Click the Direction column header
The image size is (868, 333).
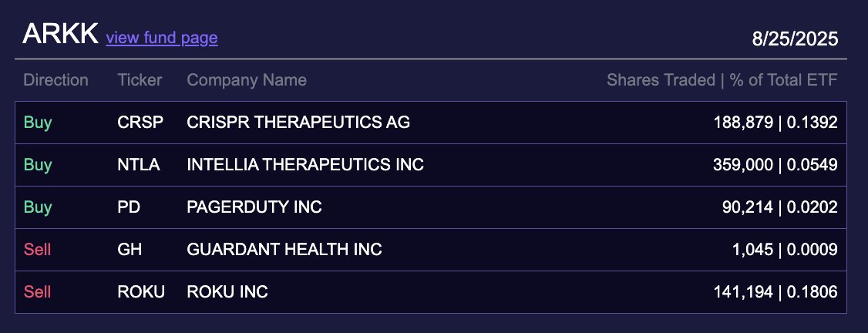pyautogui.click(x=56, y=80)
